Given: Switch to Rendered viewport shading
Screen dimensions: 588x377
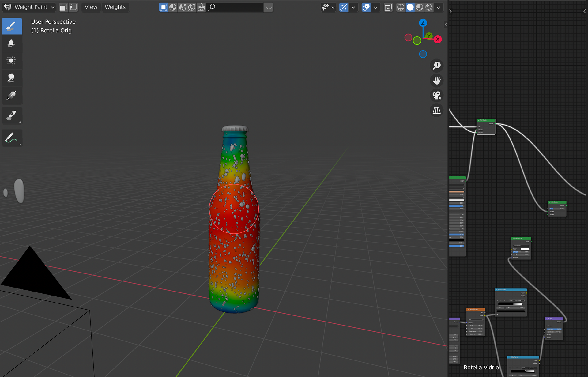Looking at the screenshot, I should click(429, 7).
